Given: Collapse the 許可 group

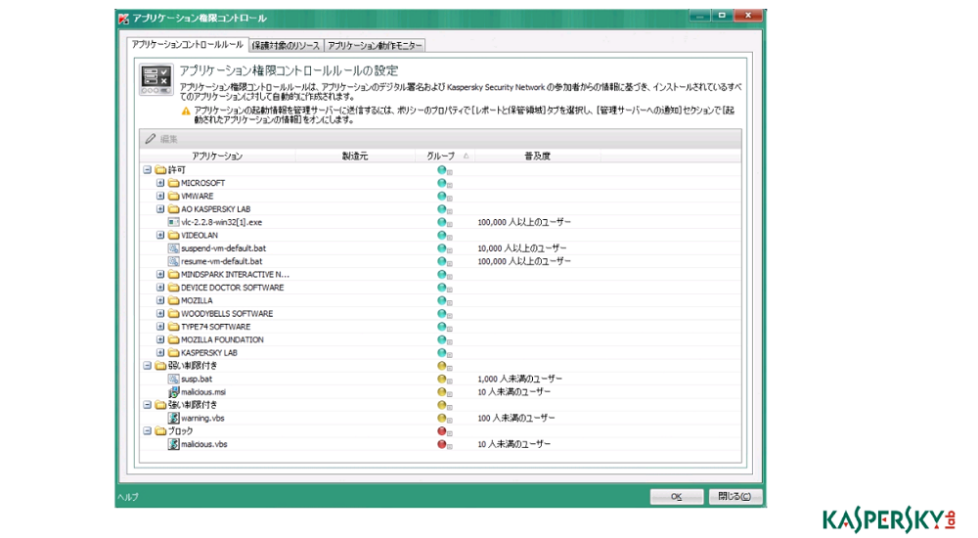Looking at the screenshot, I should (147, 170).
